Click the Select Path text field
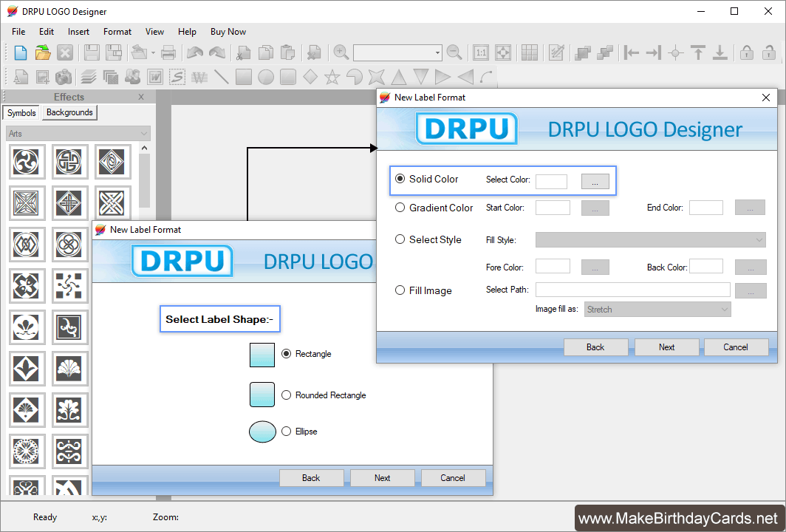Image resolution: width=786 pixels, height=532 pixels. pyautogui.click(x=632, y=290)
